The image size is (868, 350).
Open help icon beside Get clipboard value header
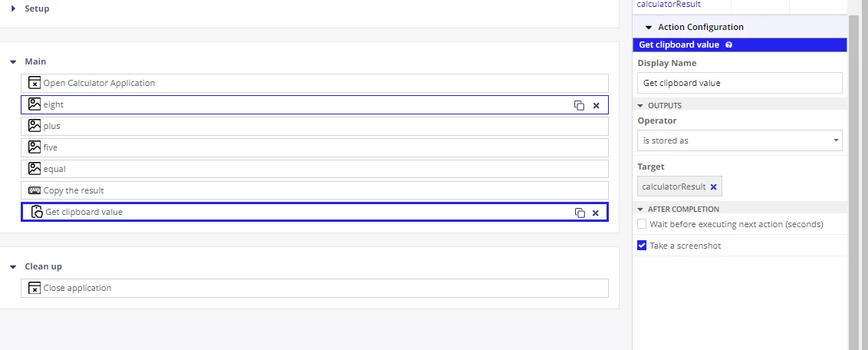[728, 45]
